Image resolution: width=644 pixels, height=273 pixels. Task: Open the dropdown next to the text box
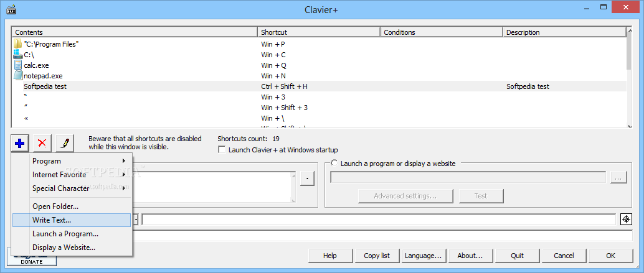tap(307, 178)
